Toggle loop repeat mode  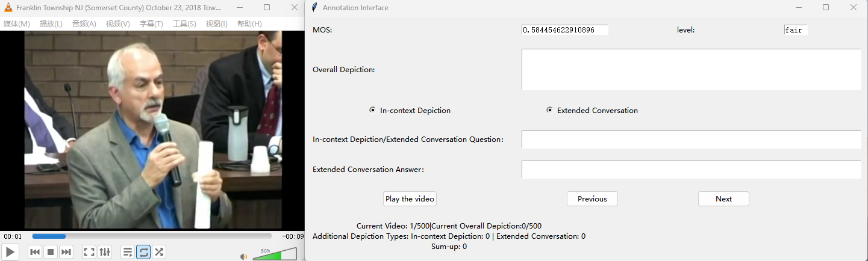point(143,252)
